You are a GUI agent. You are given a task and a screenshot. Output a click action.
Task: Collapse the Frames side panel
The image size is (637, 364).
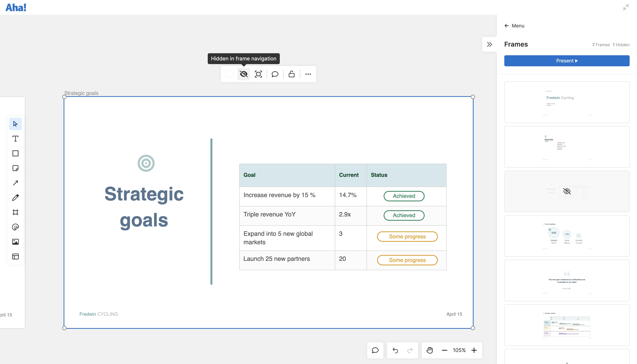click(x=489, y=45)
